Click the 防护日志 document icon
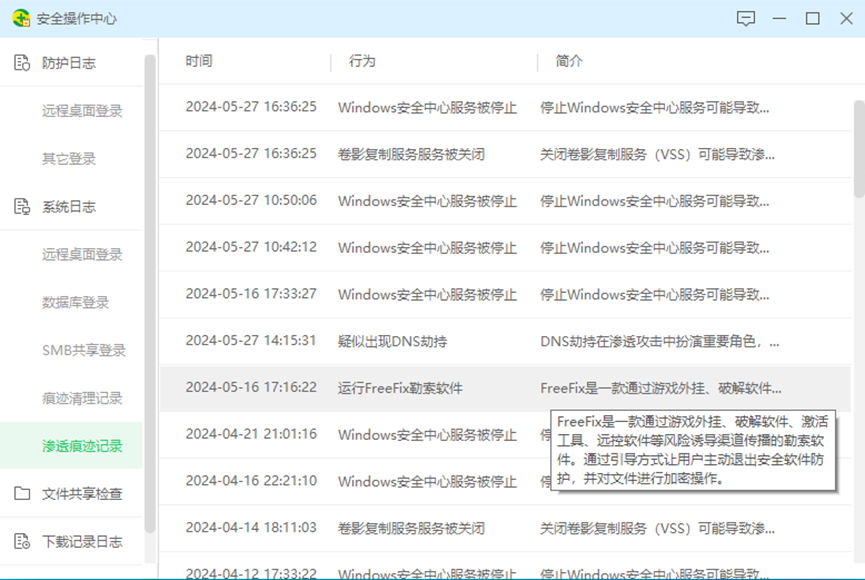 point(22,63)
